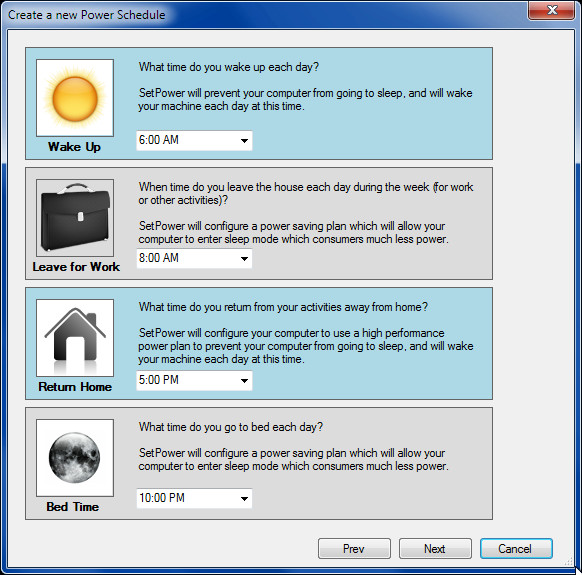Click the house Return Home icon
The image size is (582, 575).
click(x=75, y=338)
